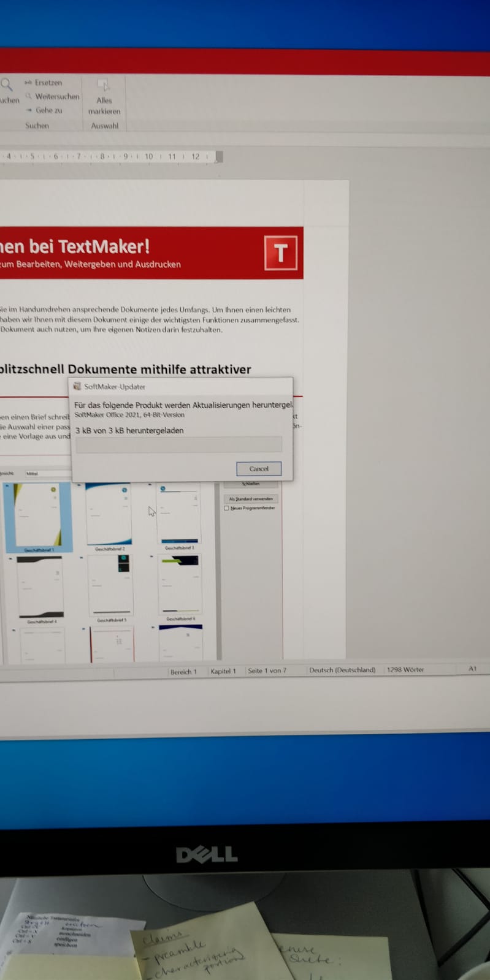The width and height of the screenshot is (490, 980).
Task: Click Deutsch (Deutschland) in status bar
Action: [342, 670]
